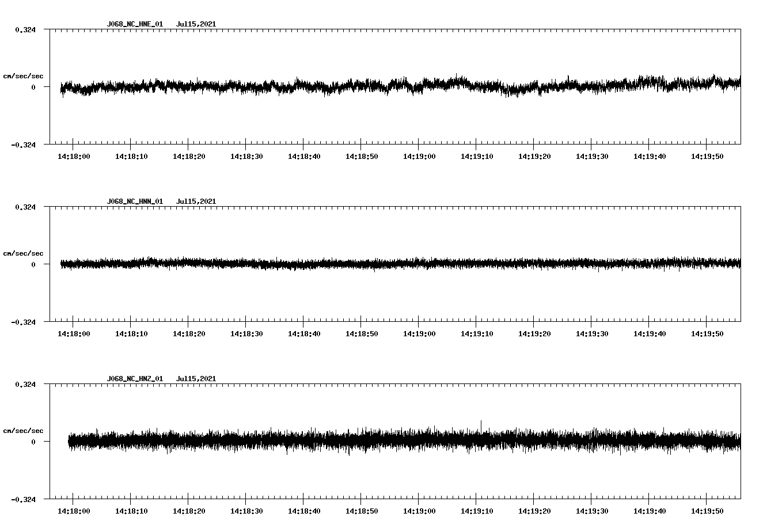The height and width of the screenshot is (532, 782).
Task: Click 14:18:30 time label under HNE plot
Action: click(x=246, y=156)
